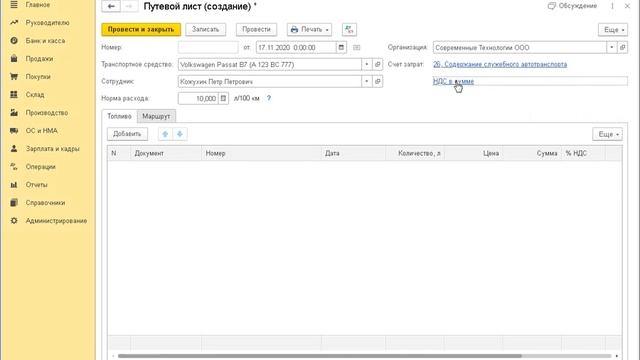Click the Провести button

pyautogui.click(x=256, y=29)
